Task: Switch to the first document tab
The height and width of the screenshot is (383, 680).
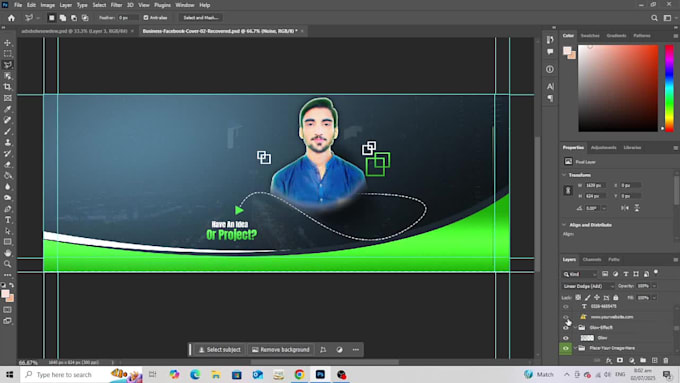Action: tap(74, 31)
